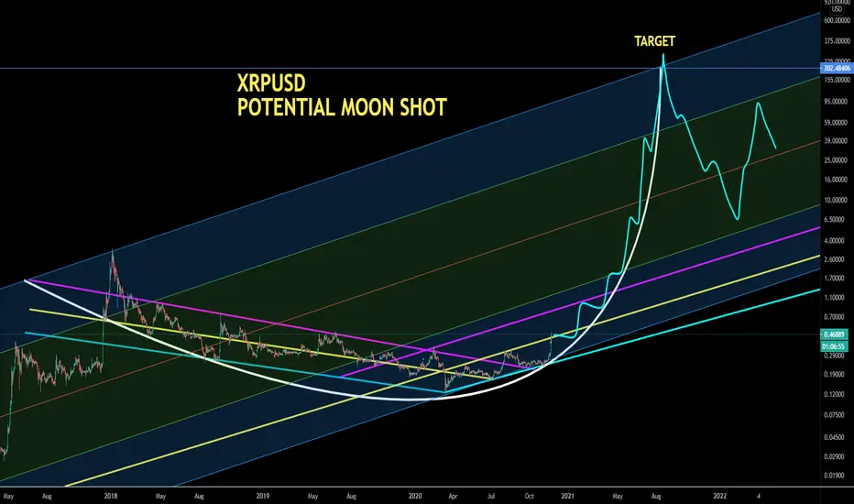Click the 1.70000 price axis label
Image resolution: width=854 pixels, height=504 pixels.
click(x=837, y=278)
